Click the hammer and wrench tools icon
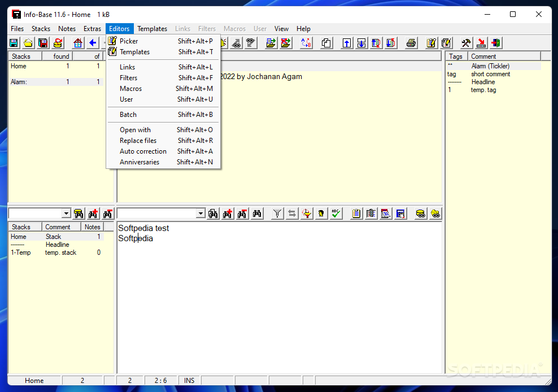Viewport: 558px width, 392px height. point(466,43)
